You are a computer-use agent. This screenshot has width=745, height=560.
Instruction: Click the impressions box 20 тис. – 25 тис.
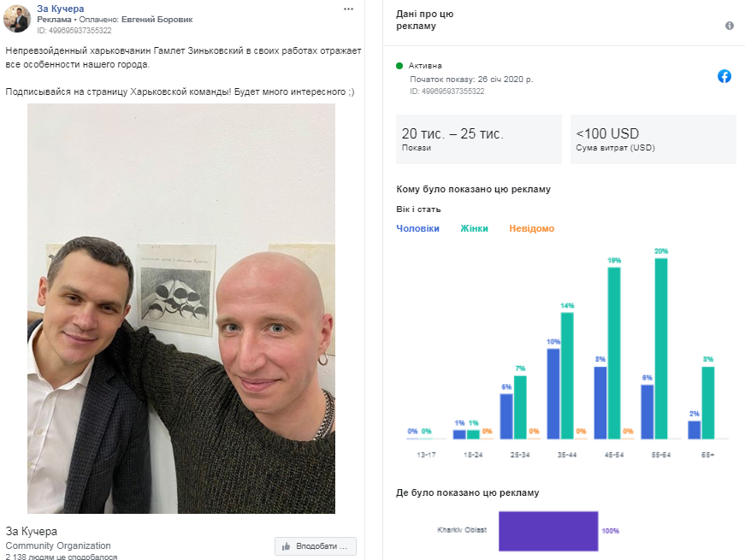(x=479, y=139)
